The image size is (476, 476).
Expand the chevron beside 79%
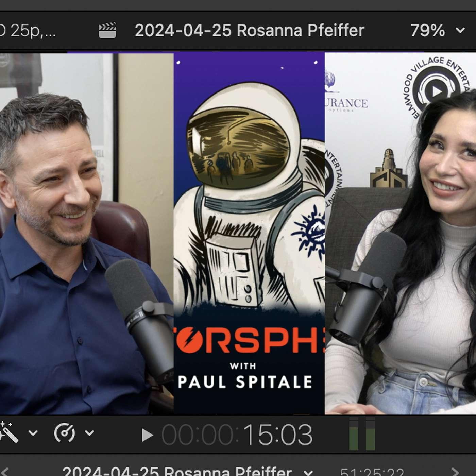tap(460, 31)
